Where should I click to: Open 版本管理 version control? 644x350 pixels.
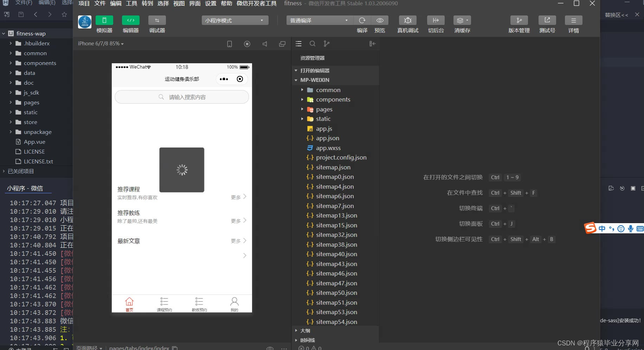(x=519, y=20)
